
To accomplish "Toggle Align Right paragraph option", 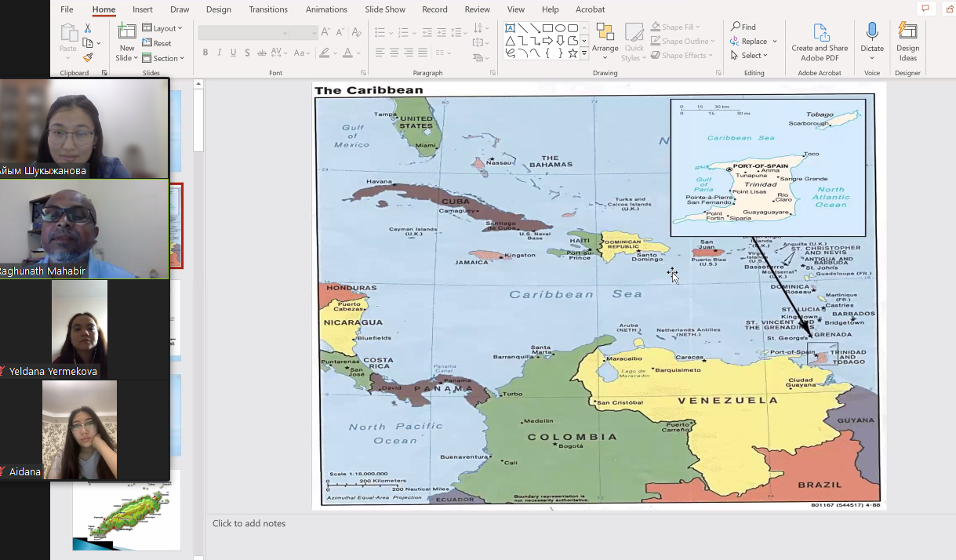I will click(409, 53).
